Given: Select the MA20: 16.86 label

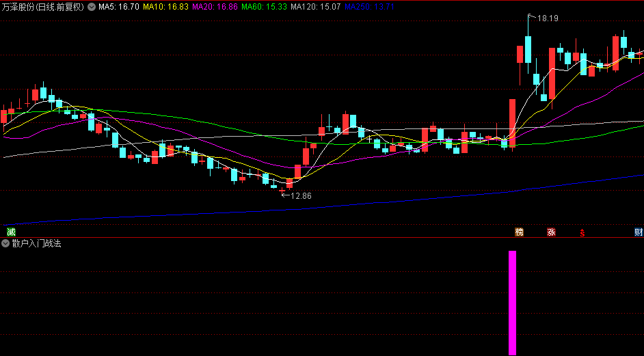Looking at the screenshot, I should (215, 7).
